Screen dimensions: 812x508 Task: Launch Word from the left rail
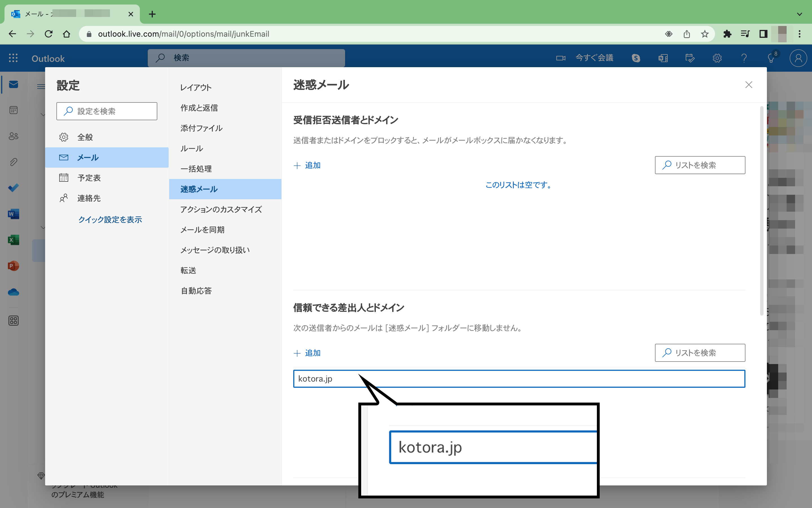(14, 214)
